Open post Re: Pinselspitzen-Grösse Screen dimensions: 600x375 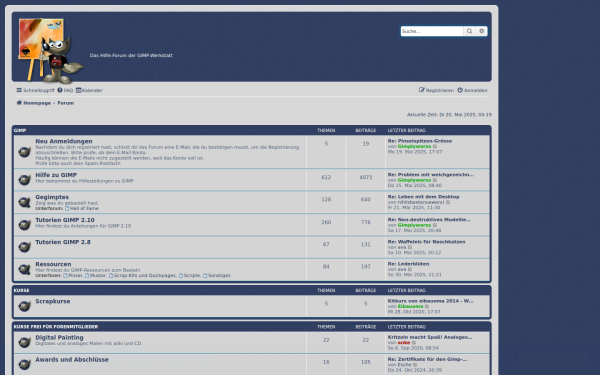click(420, 141)
